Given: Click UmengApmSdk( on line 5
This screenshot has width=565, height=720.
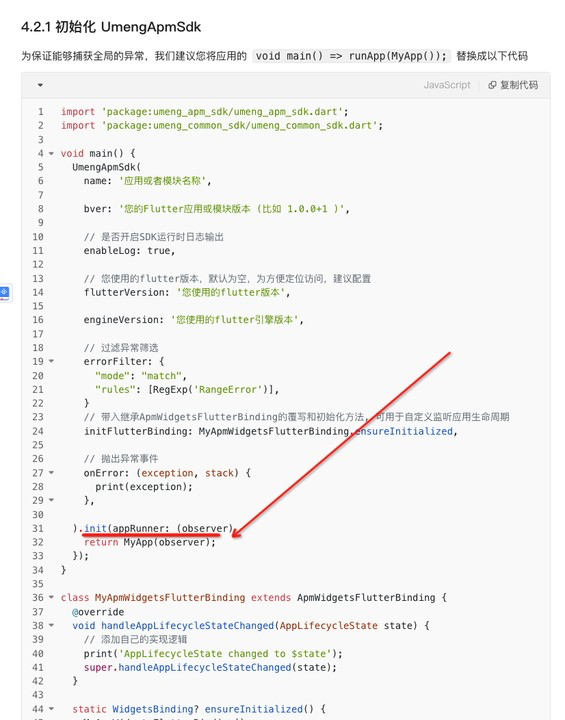Looking at the screenshot, I should (x=107, y=167).
